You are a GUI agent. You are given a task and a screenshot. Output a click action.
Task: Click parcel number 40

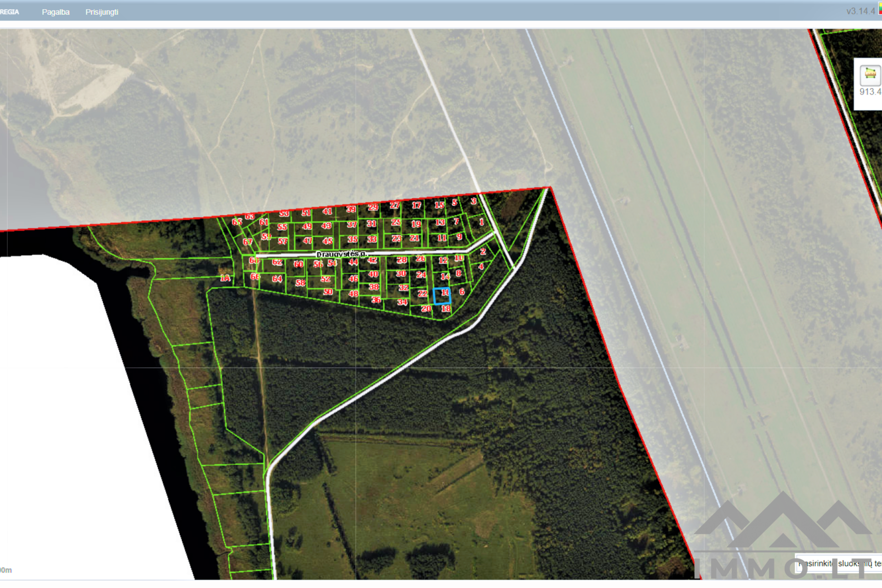(373, 274)
